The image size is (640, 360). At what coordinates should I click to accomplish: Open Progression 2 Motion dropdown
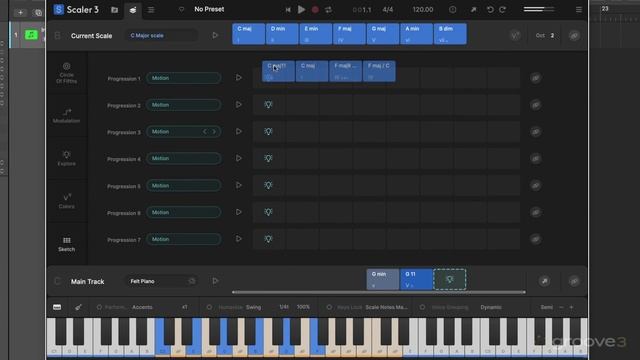184,105
